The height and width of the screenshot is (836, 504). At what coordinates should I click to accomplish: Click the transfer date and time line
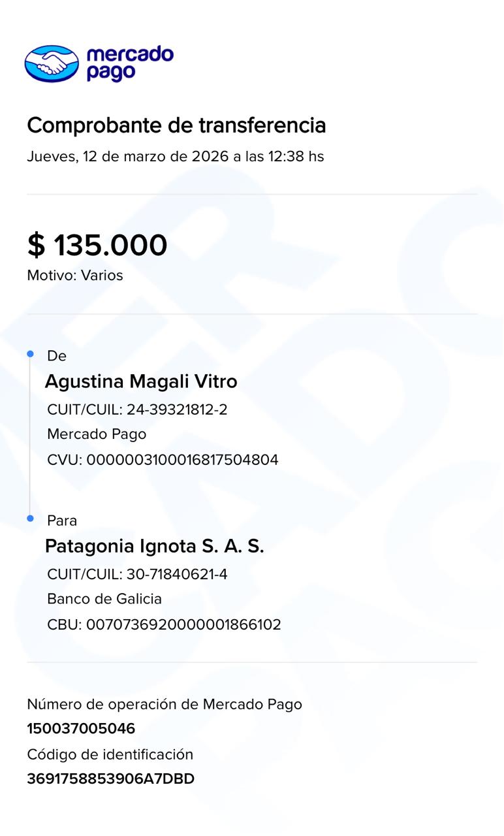pos(175,157)
